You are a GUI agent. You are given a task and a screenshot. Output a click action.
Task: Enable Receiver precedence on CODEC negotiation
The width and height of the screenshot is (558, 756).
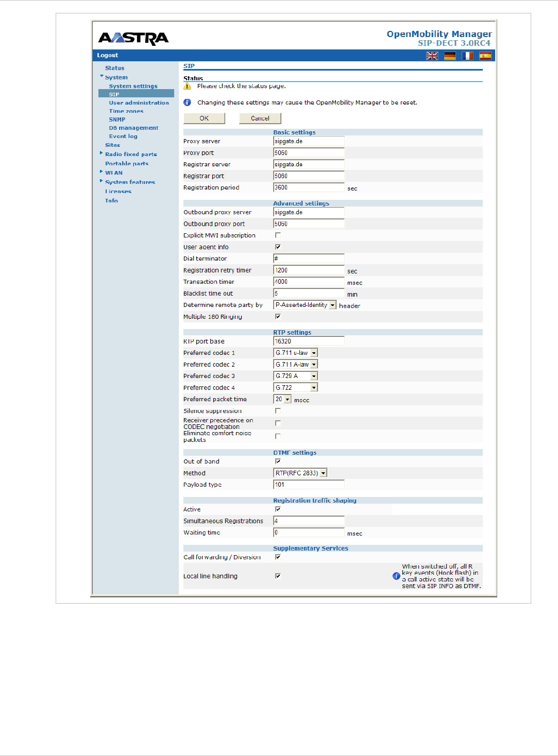[278, 423]
